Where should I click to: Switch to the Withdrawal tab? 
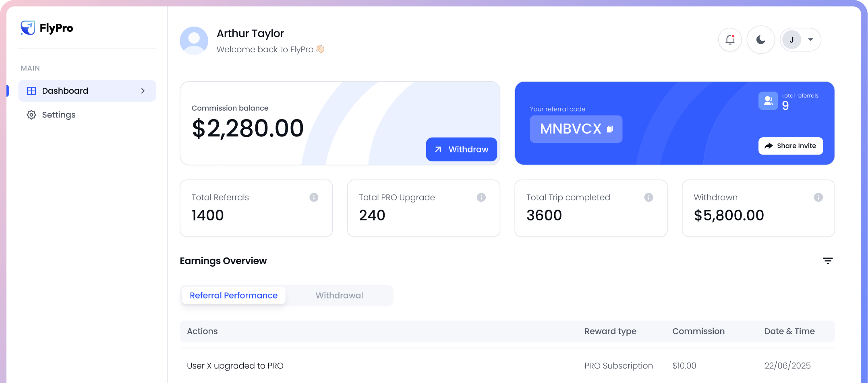(x=339, y=295)
